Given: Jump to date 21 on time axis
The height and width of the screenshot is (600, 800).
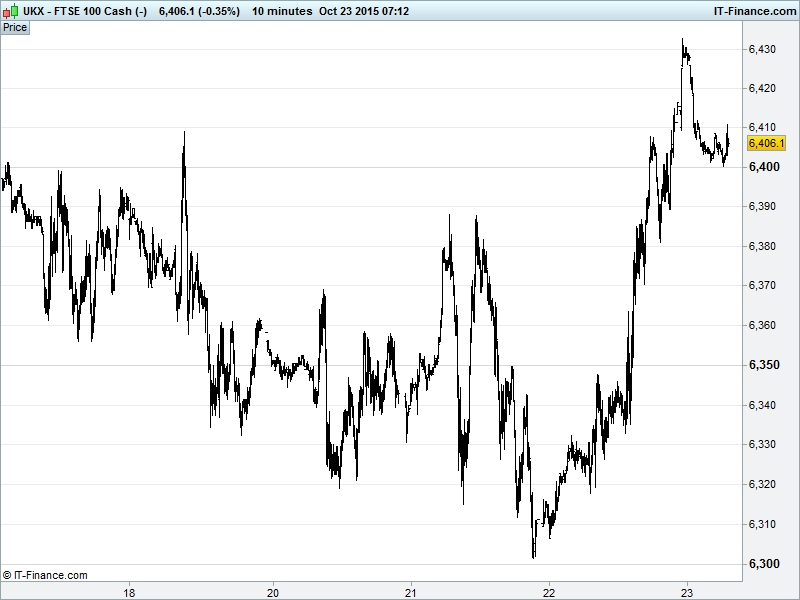Looking at the screenshot, I should 411,592.
